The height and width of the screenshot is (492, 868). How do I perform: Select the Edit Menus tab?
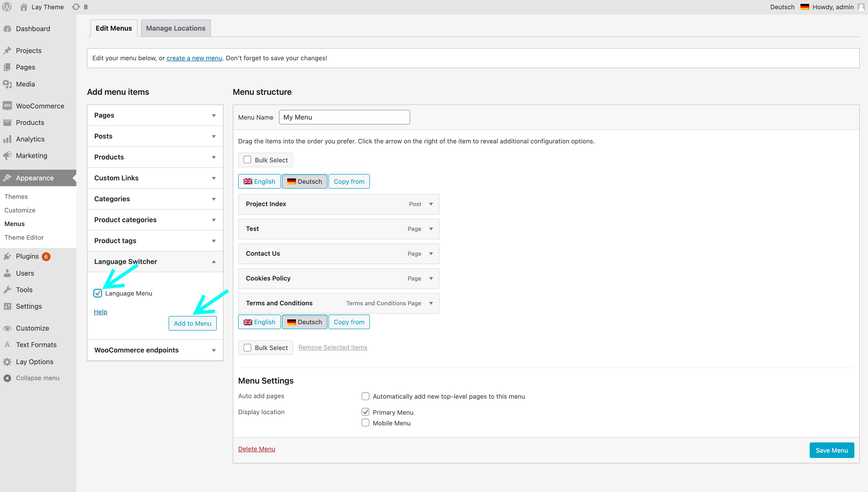pos(113,28)
